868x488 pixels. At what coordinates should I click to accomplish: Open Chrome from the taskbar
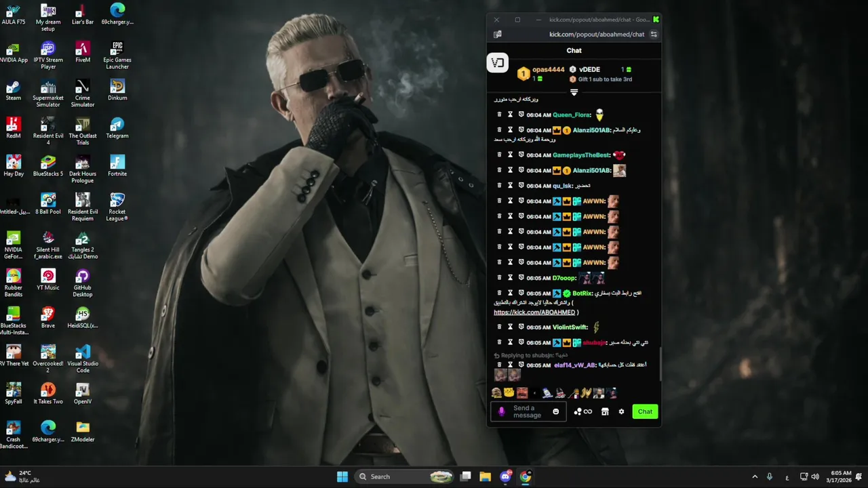(526, 476)
